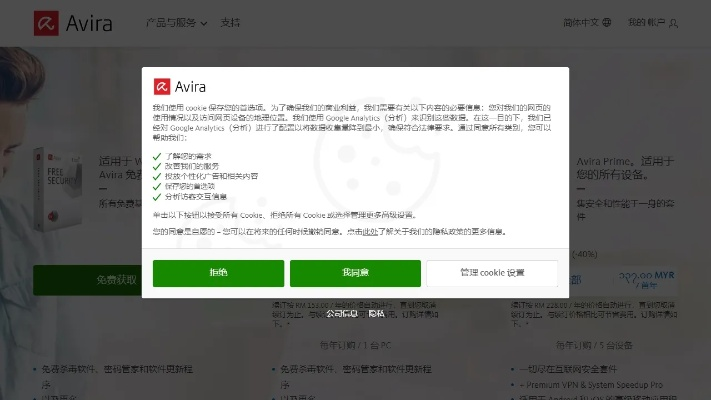Expand the 产品与服务 dropdown menu
The height and width of the screenshot is (400, 711).
pyautogui.click(x=176, y=22)
